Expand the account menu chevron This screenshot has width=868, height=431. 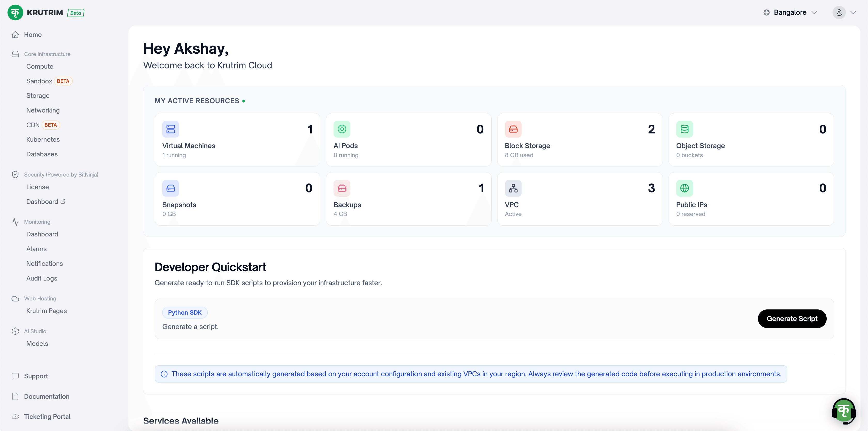pos(853,12)
